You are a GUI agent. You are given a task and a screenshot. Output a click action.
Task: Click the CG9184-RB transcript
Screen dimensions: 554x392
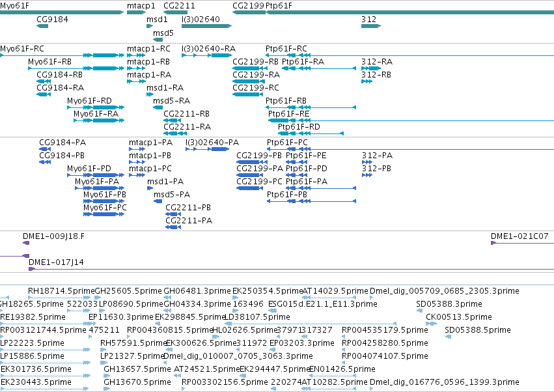pos(44,81)
